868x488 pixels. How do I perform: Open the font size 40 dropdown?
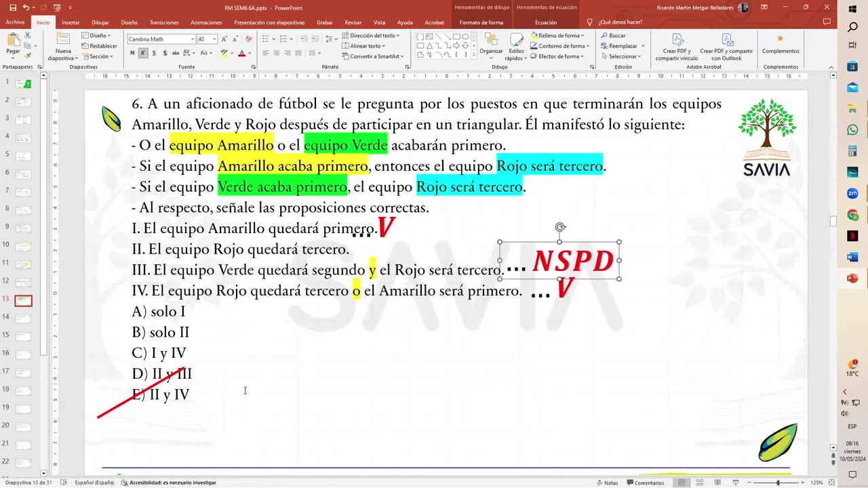(x=214, y=39)
